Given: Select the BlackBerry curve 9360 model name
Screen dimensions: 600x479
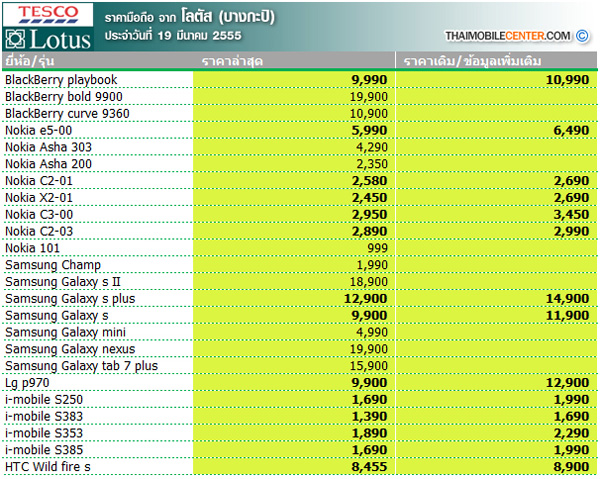Looking at the screenshot, I should (x=67, y=114).
